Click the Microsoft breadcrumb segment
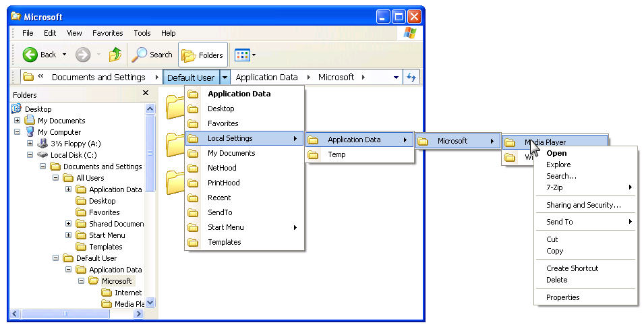The width and height of the screenshot is (644, 329). pos(336,78)
